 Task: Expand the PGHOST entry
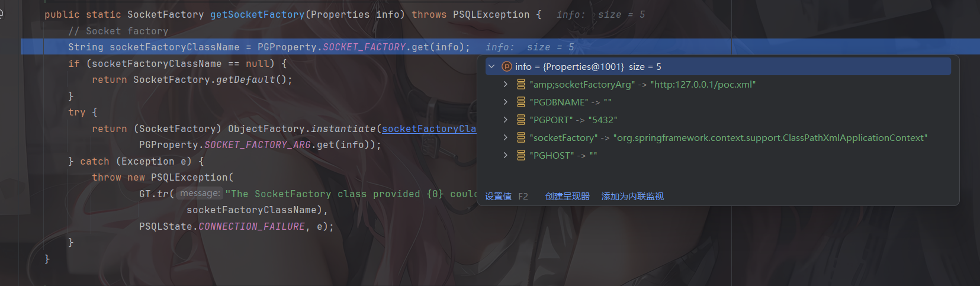tap(505, 156)
